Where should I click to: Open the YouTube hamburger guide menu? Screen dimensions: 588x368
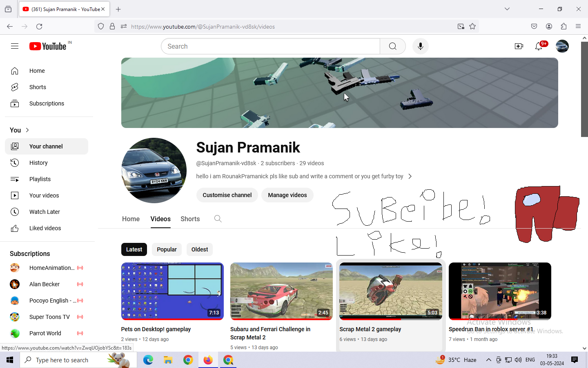click(x=15, y=46)
